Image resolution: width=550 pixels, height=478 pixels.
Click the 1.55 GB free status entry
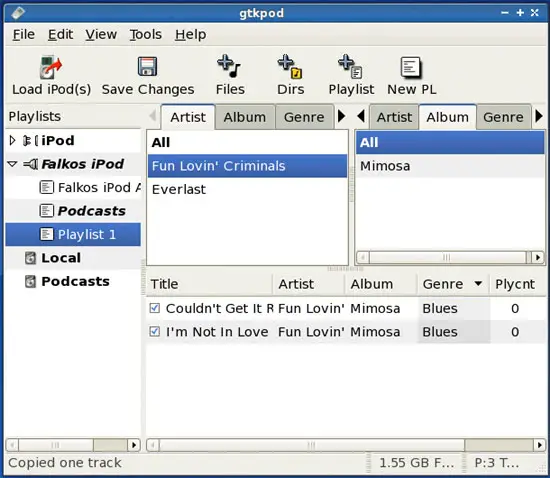pyautogui.click(x=416, y=463)
